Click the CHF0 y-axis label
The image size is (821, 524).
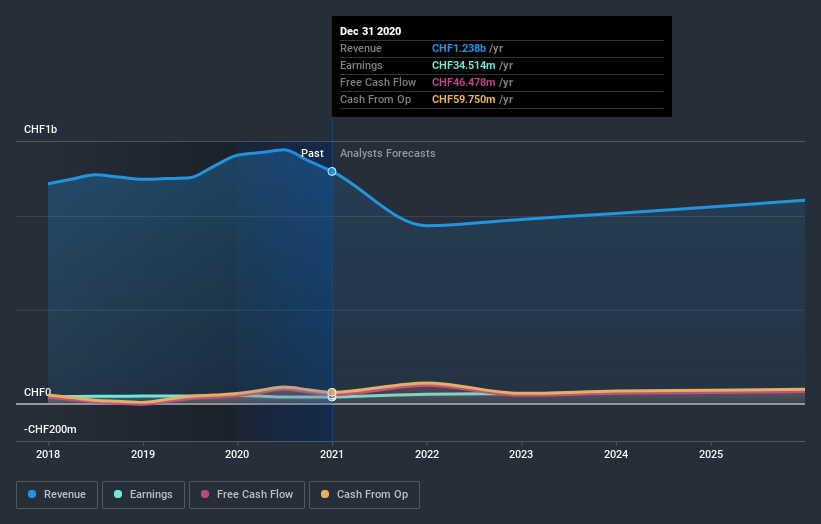37,392
